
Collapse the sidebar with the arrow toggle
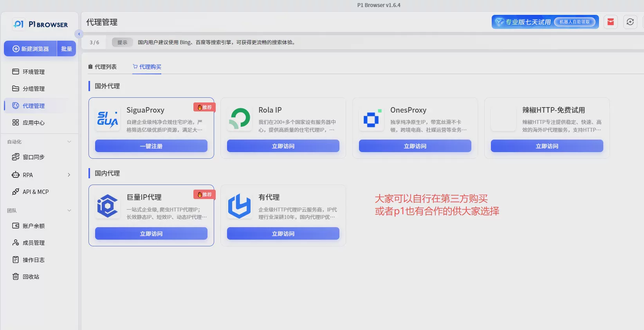click(79, 34)
